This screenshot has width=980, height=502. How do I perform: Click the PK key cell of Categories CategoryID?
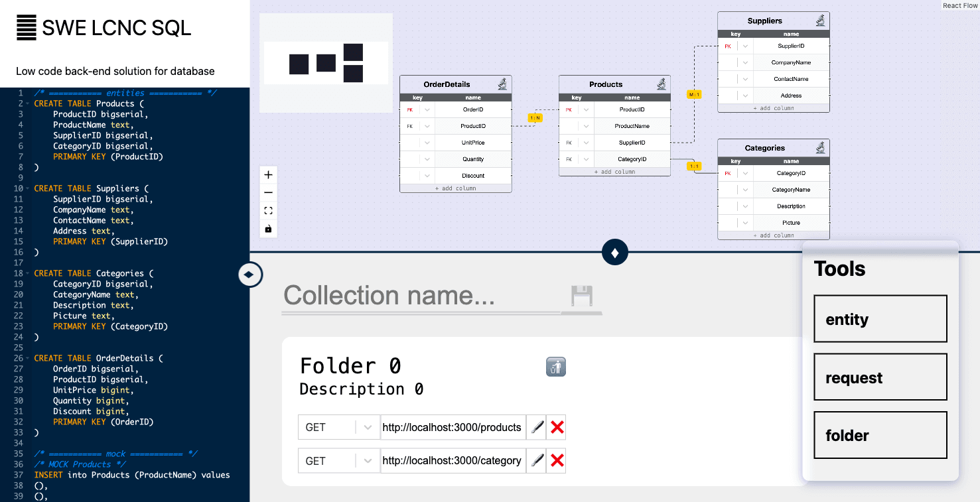728,173
